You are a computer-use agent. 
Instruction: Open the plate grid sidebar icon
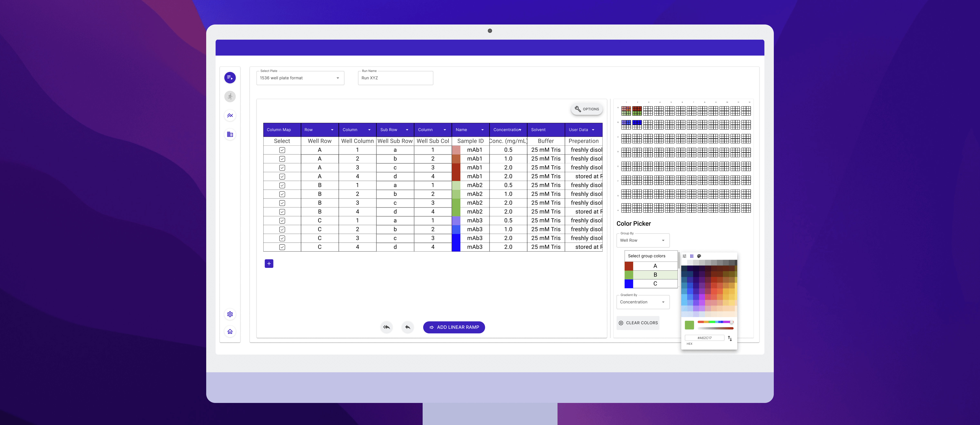click(x=230, y=134)
